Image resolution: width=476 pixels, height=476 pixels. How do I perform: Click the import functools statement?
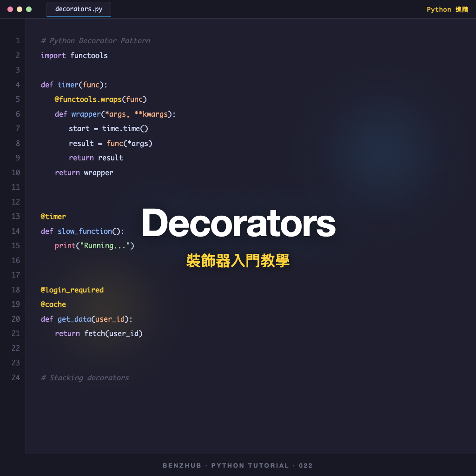coord(74,55)
